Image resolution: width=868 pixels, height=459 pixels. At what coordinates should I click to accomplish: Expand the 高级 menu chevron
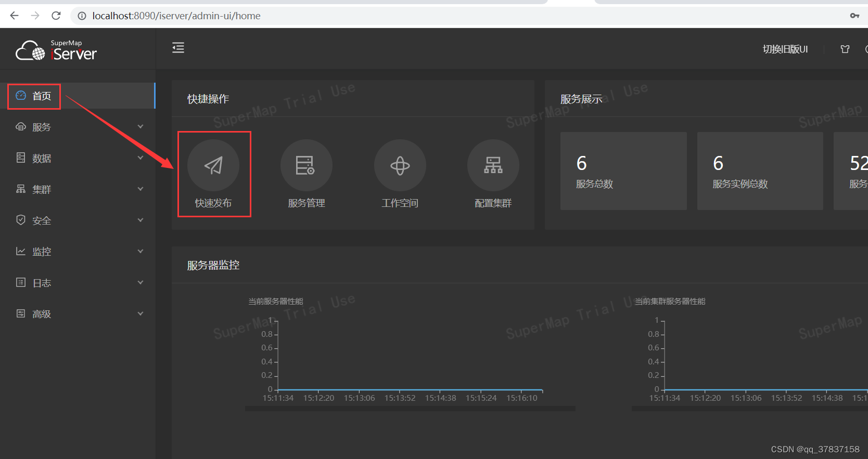(x=141, y=313)
